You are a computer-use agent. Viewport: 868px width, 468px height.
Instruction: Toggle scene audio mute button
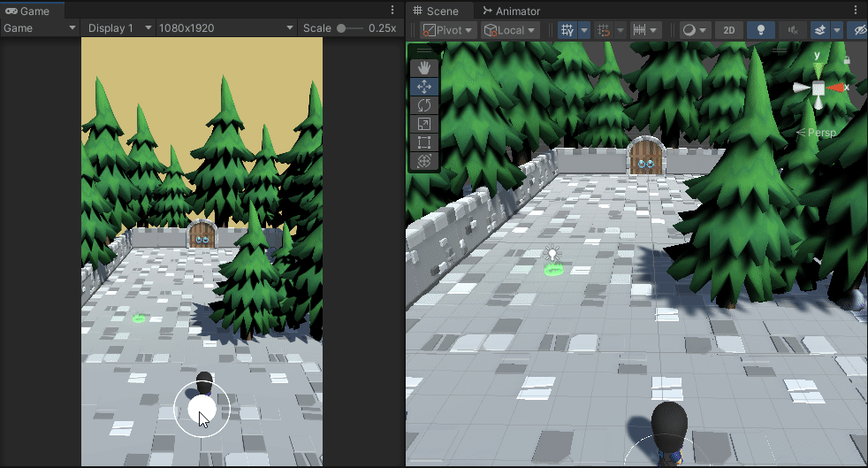793,30
